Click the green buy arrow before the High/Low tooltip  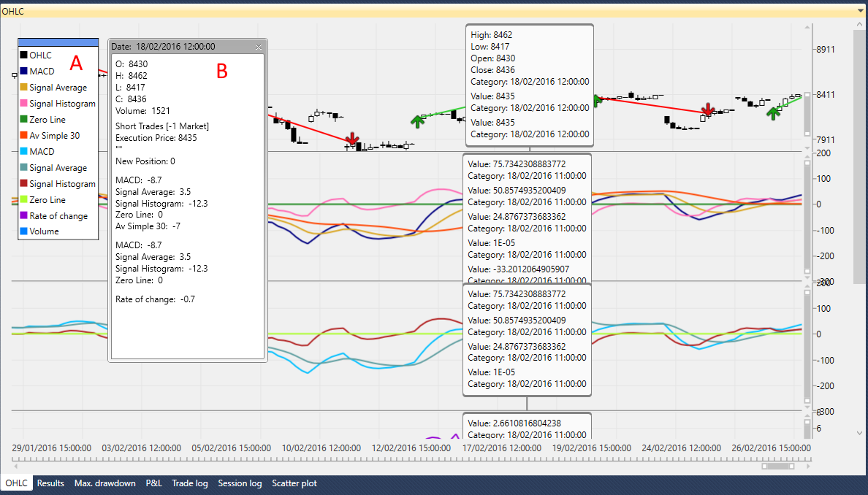click(x=418, y=121)
